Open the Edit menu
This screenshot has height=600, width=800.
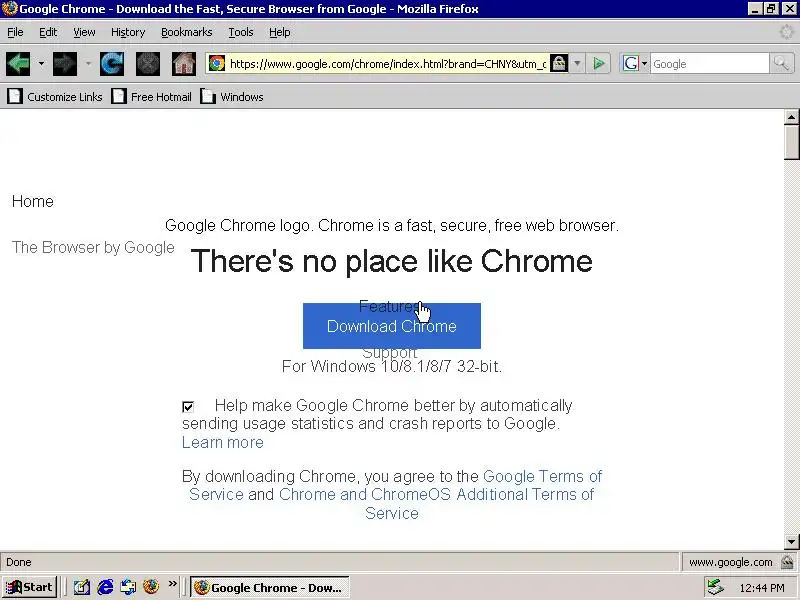point(48,32)
